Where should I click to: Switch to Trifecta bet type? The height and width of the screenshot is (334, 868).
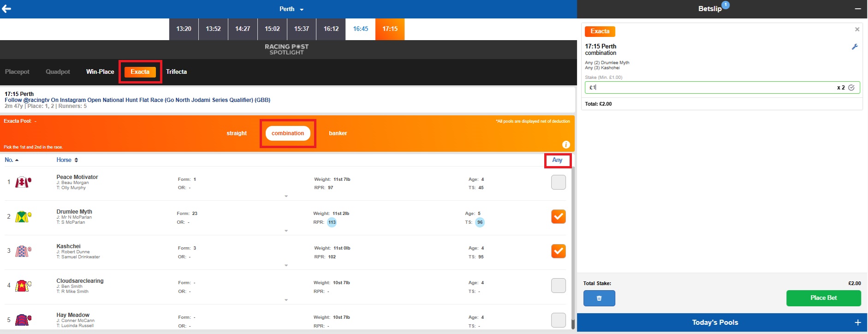coord(177,72)
